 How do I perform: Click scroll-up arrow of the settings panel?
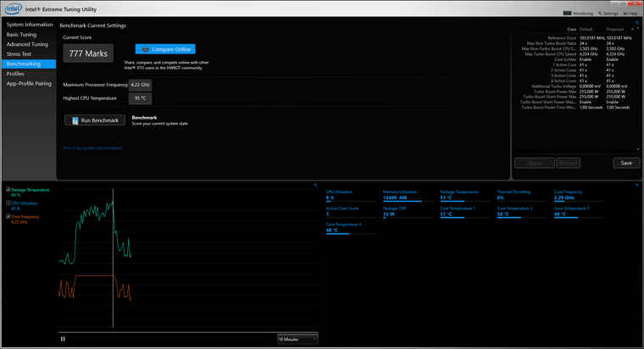[638, 28]
